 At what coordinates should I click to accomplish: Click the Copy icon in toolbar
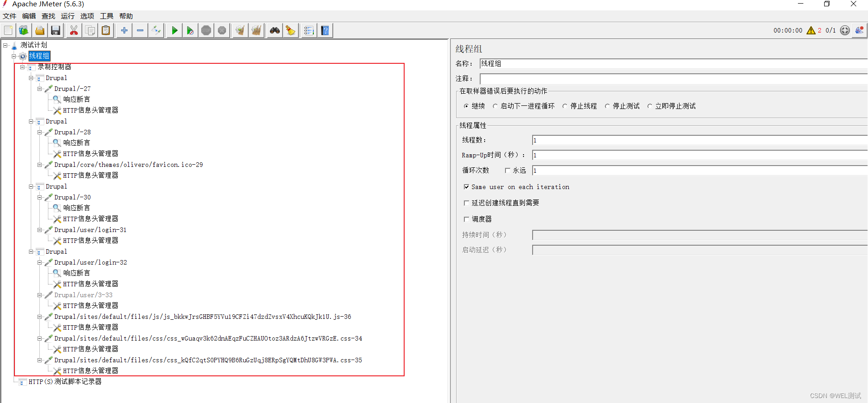[x=90, y=30]
